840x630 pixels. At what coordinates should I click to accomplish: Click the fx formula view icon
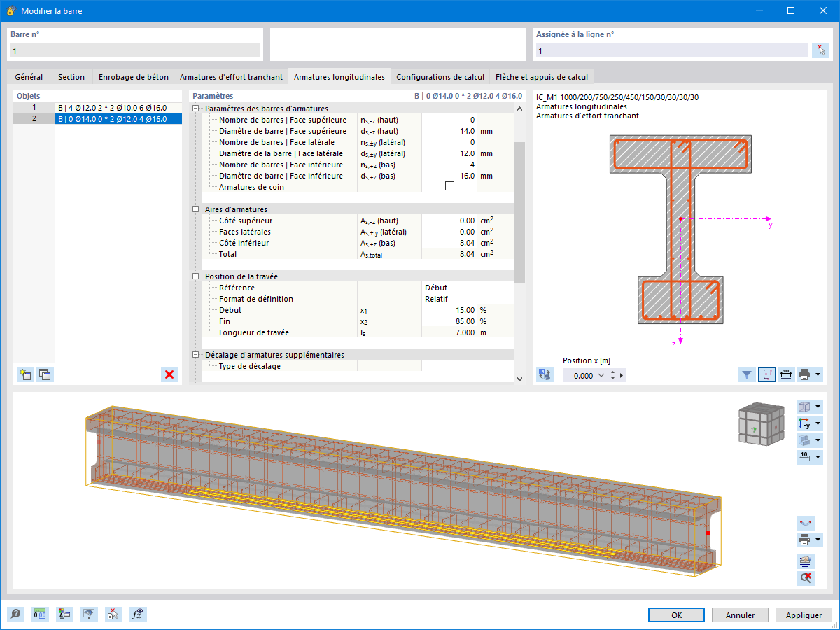[x=138, y=615]
